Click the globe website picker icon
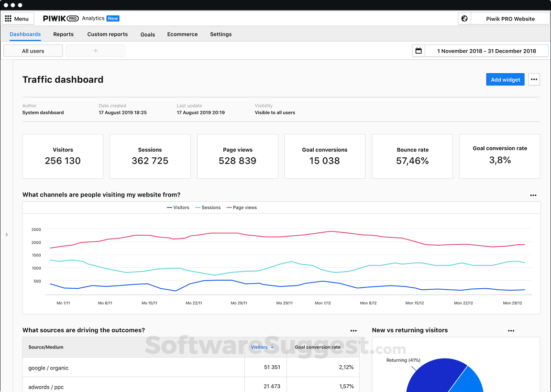The height and width of the screenshot is (392, 551). pos(464,18)
